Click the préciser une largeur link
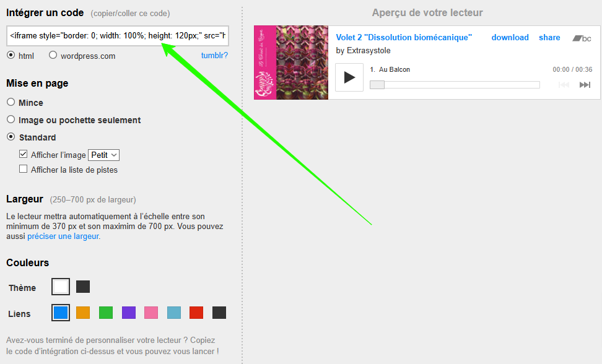 (x=63, y=236)
